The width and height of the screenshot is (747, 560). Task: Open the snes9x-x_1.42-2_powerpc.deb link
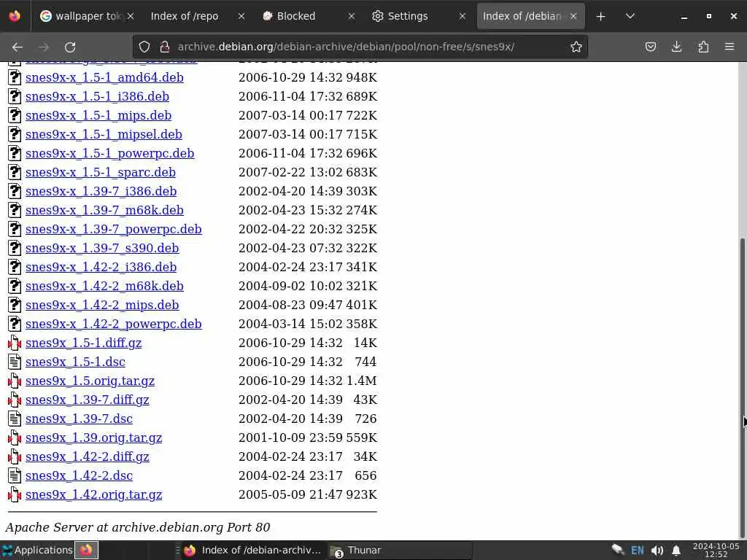pos(113,324)
